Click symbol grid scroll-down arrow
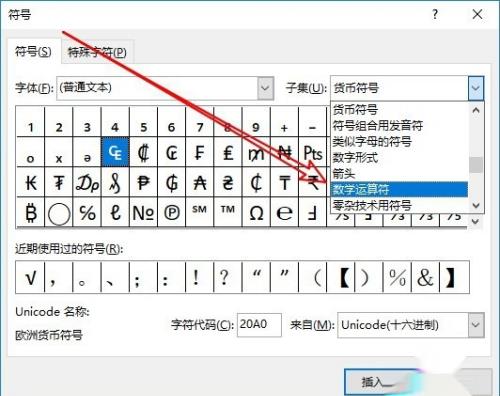This screenshot has width=500, height=396. pyautogui.click(x=476, y=221)
